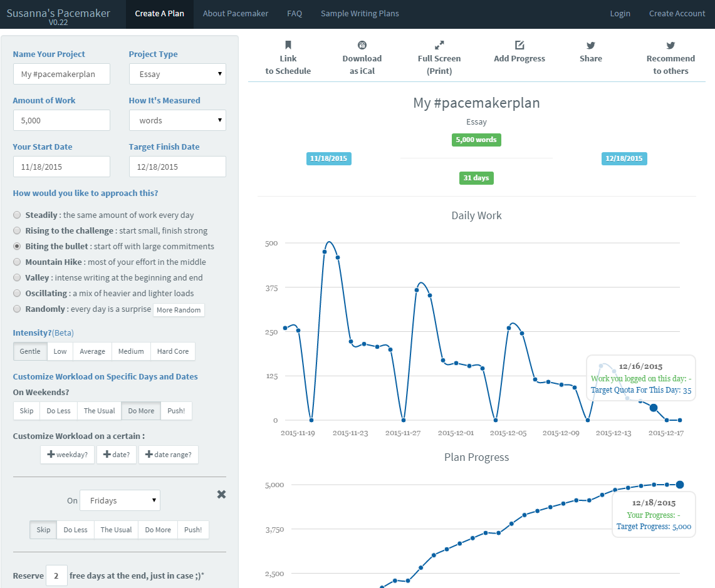Click the 31 days green badge
The height and width of the screenshot is (588, 715).
click(x=476, y=178)
